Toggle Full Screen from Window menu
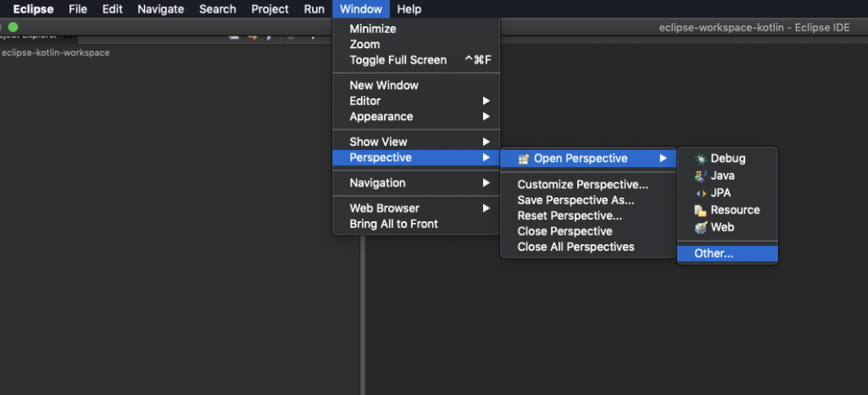This screenshot has width=868, height=395. [398, 60]
